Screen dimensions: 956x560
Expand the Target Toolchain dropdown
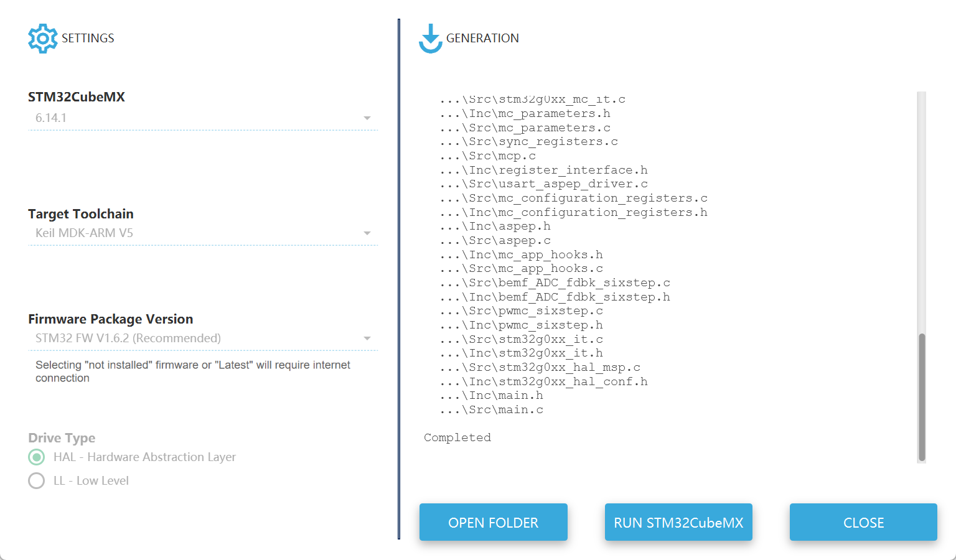203,233
